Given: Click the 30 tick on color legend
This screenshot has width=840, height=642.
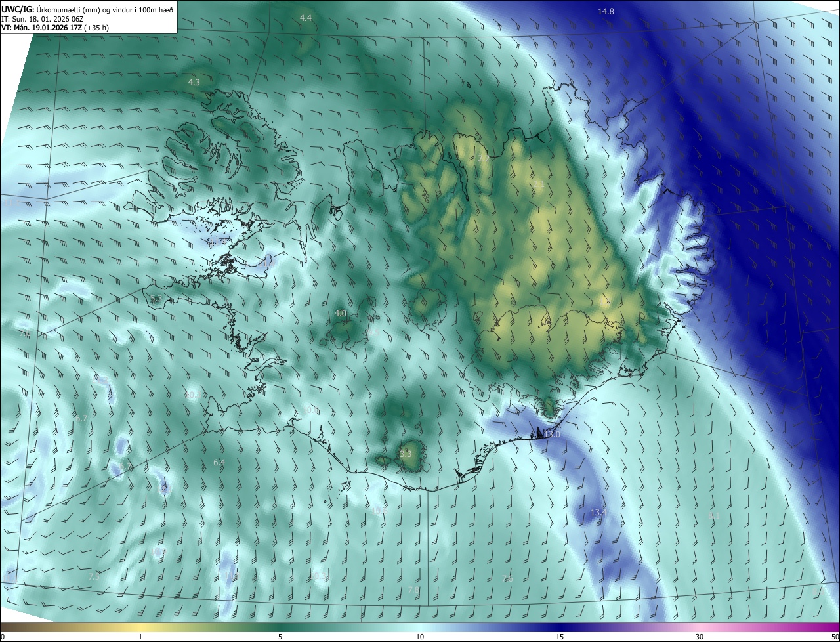Looking at the screenshot, I should click(x=700, y=637).
